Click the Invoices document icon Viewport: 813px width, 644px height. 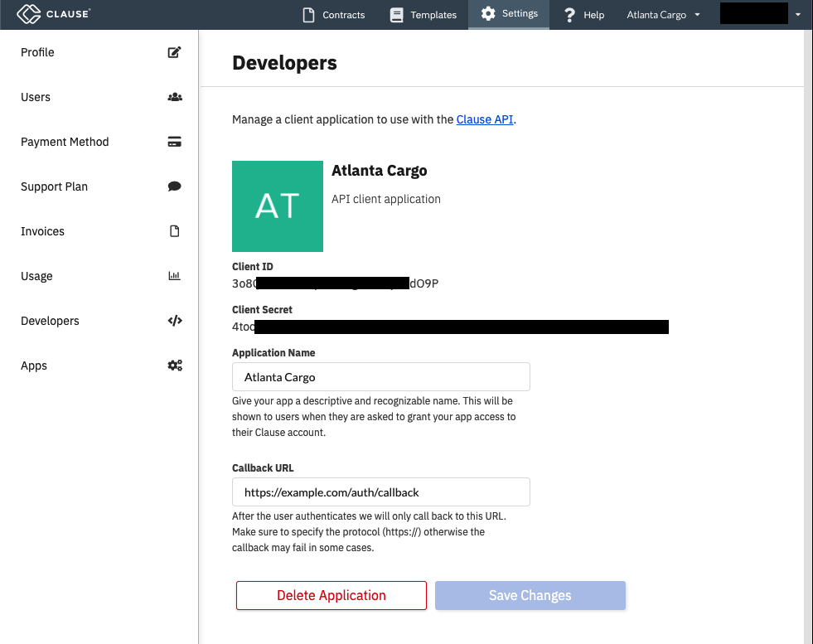click(174, 231)
